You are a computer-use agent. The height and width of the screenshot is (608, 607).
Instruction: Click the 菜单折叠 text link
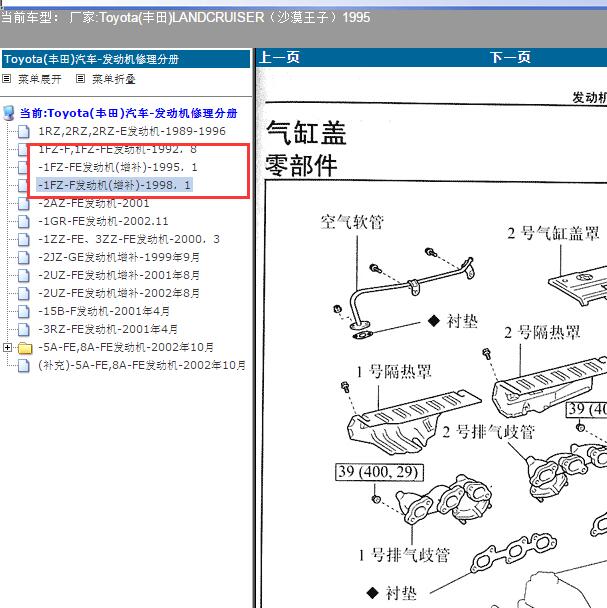pos(114,79)
